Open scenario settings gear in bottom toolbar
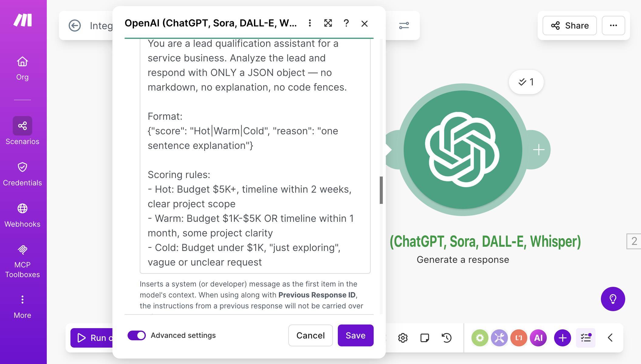Image resolution: width=641 pixels, height=364 pixels. (403, 338)
